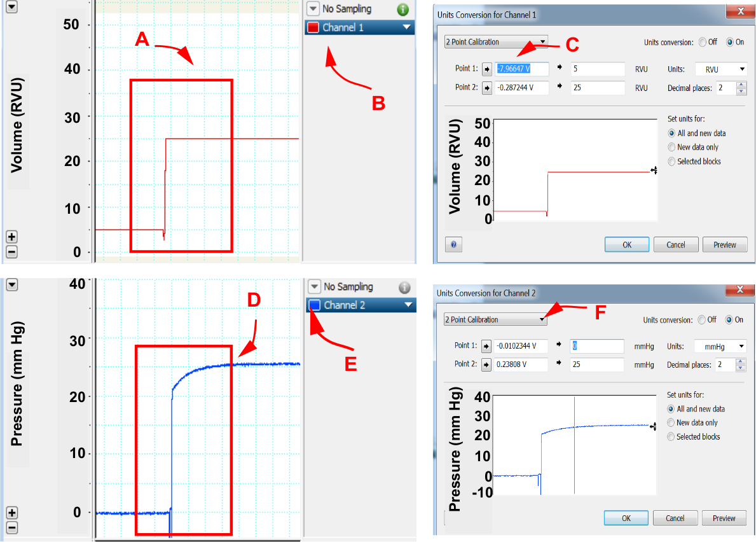Click the autoscale cursor icon in the Channel 1 preview
Viewport: 756px width, 542px height.
[x=654, y=170]
